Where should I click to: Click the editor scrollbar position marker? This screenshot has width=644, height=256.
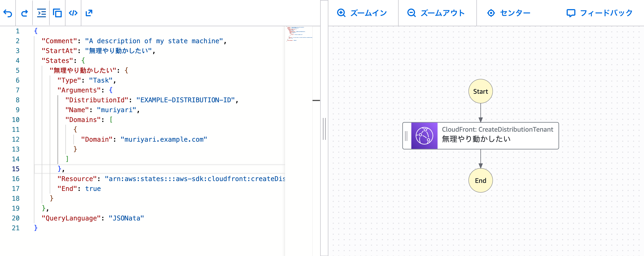click(316, 100)
